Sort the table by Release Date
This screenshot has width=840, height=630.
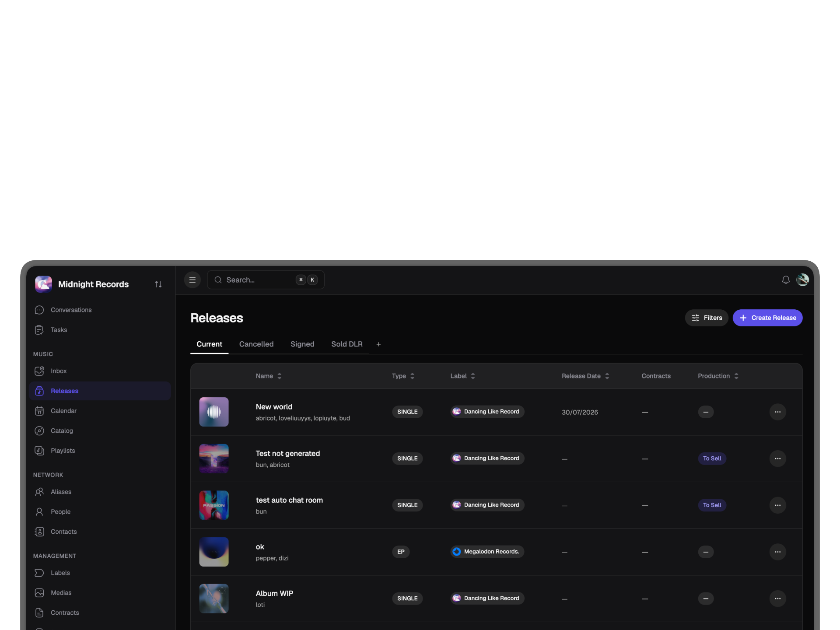click(x=585, y=376)
